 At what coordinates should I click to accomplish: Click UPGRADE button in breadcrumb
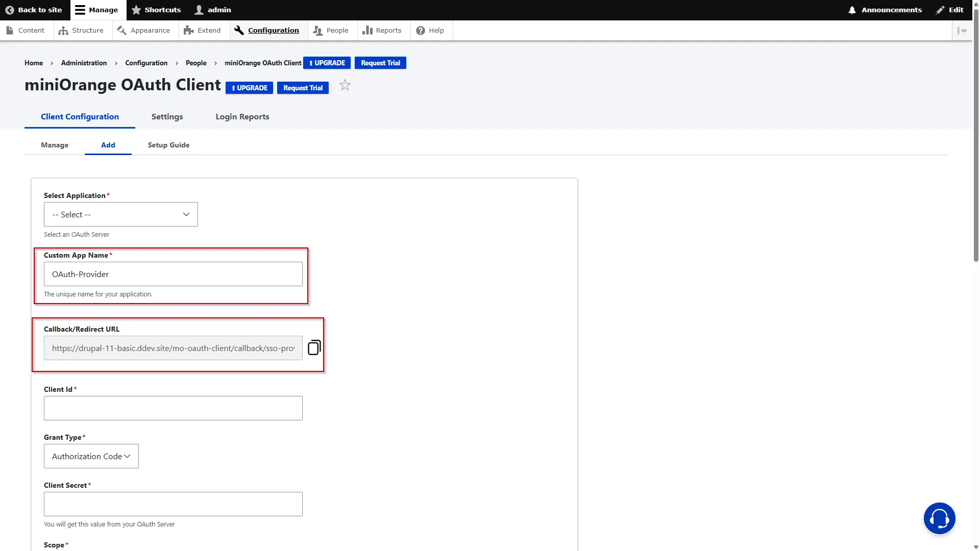click(x=327, y=63)
